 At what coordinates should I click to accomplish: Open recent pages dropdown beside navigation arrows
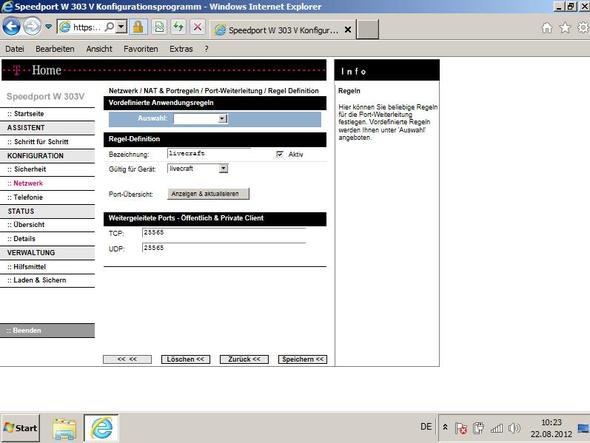click(49, 27)
